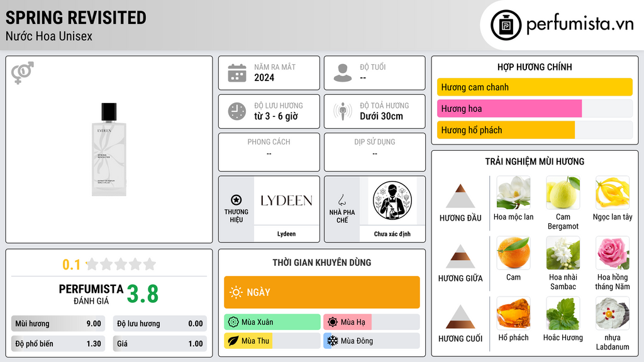Click the Dưới 30cm sillage value
Viewport: 644px width, 362px height.
(x=382, y=116)
